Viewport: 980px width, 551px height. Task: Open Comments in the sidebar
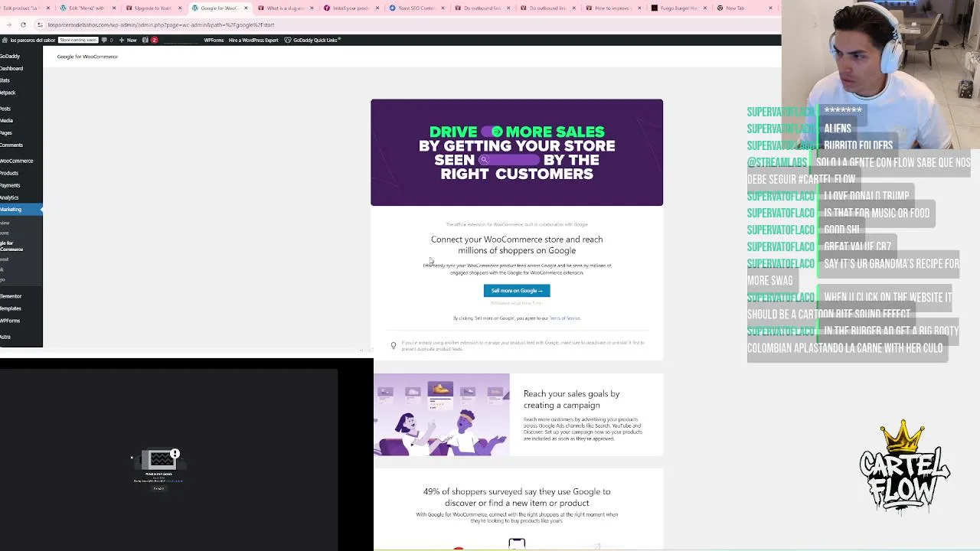pyautogui.click(x=21, y=145)
